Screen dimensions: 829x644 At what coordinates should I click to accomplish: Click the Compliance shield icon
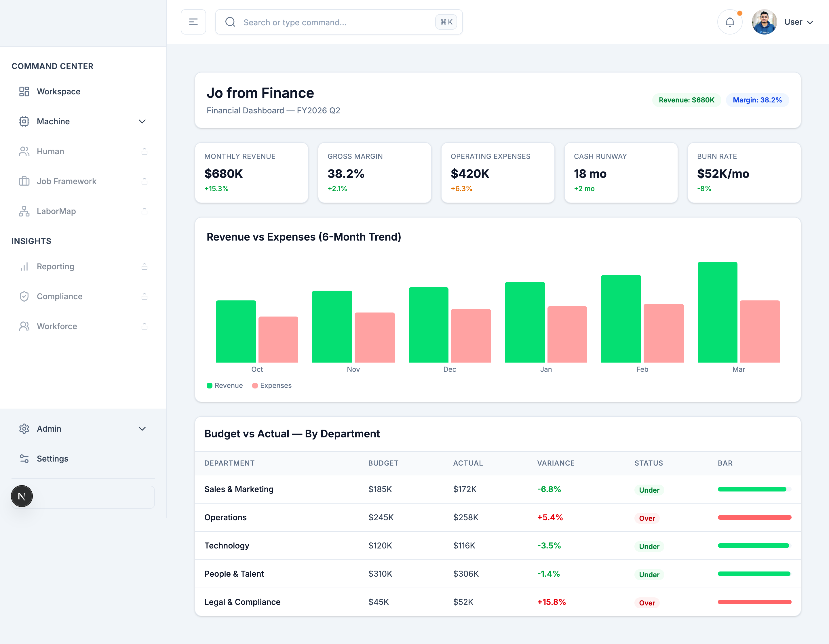pyautogui.click(x=24, y=296)
